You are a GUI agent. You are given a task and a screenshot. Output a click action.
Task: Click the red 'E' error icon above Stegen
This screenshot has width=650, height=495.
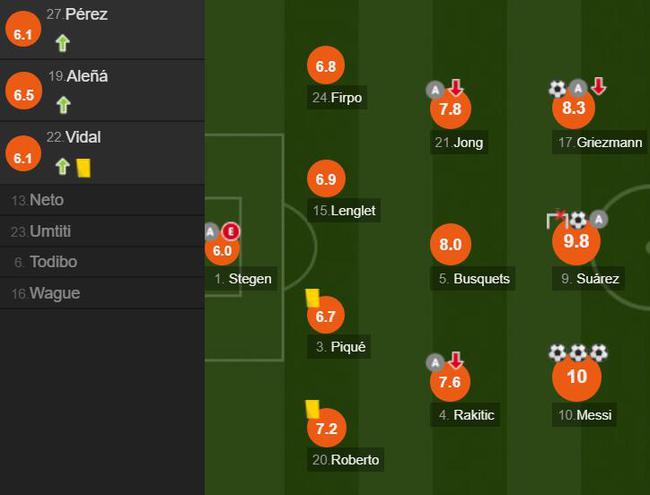coord(230,231)
